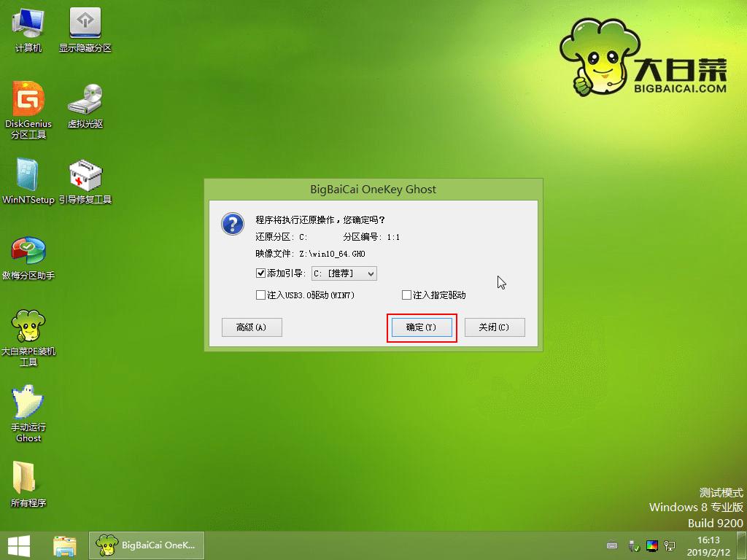The width and height of the screenshot is (747, 560).
Task: Launch the WinNTSetup desktop icon
Action: click(28, 181)
